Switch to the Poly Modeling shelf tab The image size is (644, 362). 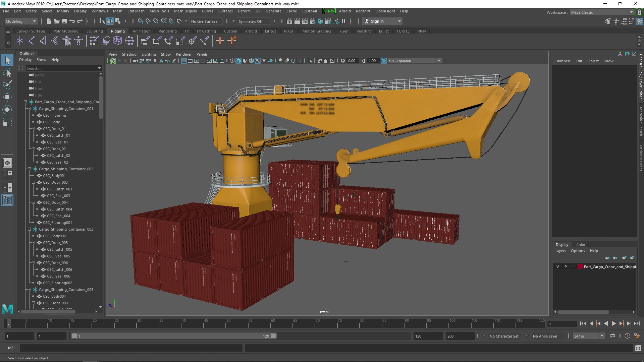(66, 31)
